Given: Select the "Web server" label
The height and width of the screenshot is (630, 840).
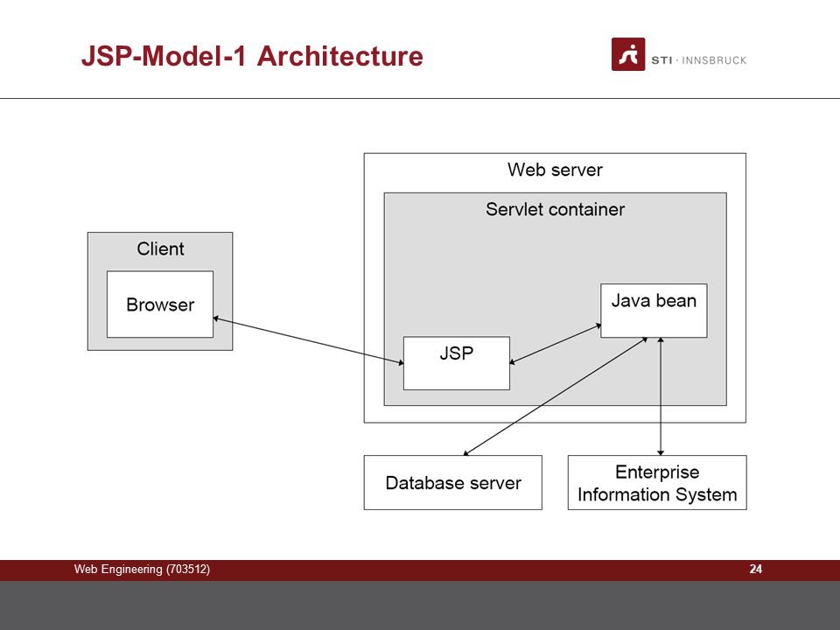Looking at the screenshot, I should [555, 170].
